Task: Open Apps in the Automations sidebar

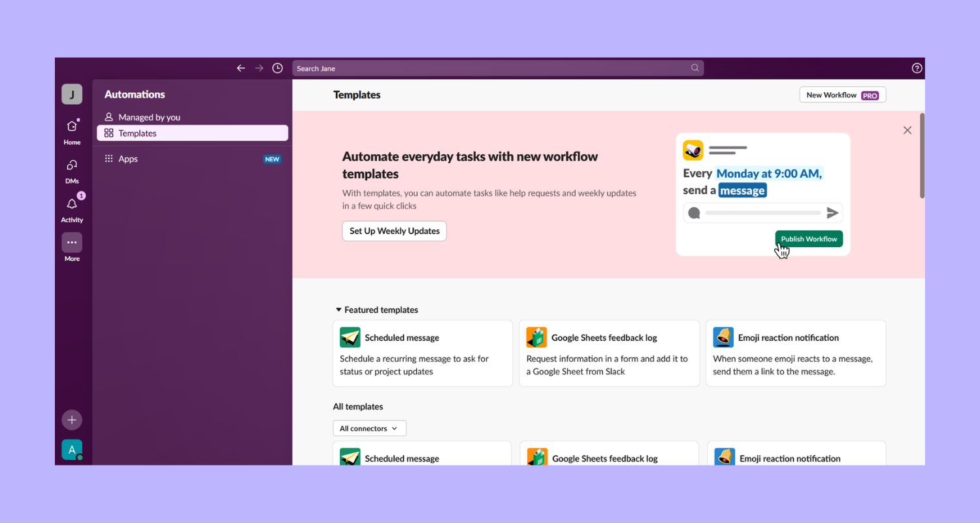Action: 192,159
